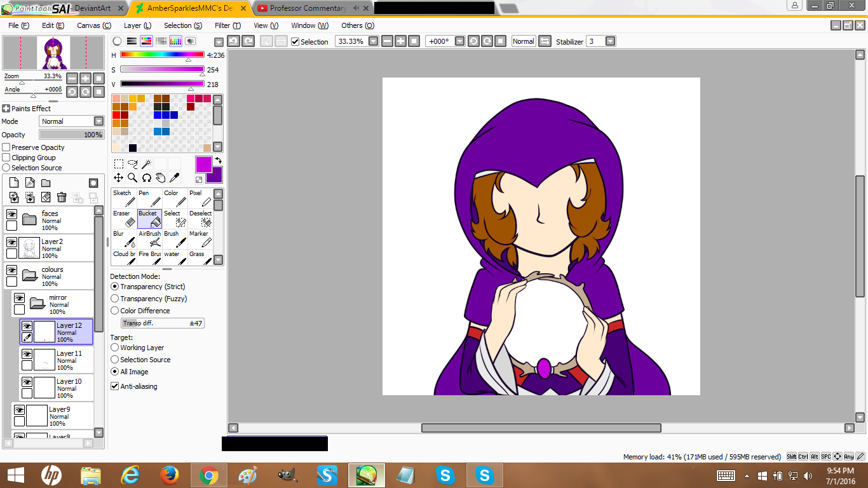Click the magenta foreground color swatch
Viewport: 868px width, 488px height.
(x=204, y=165)
